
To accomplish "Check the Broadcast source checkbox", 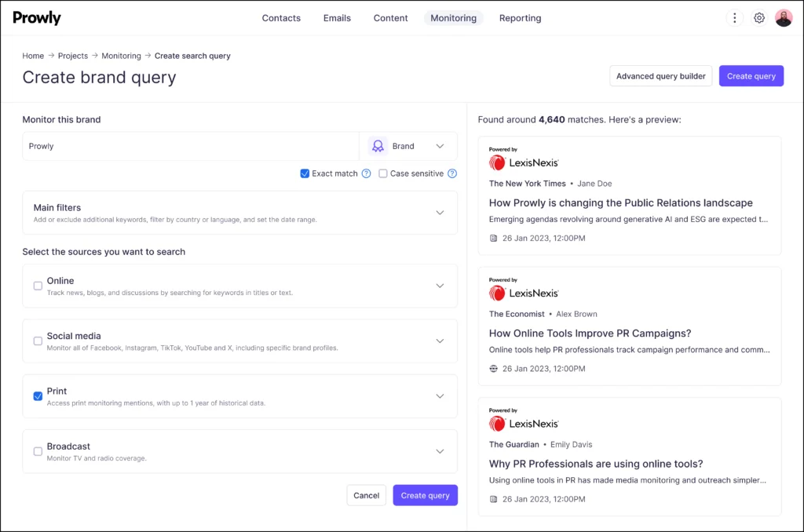I will [x=38, y=451].
